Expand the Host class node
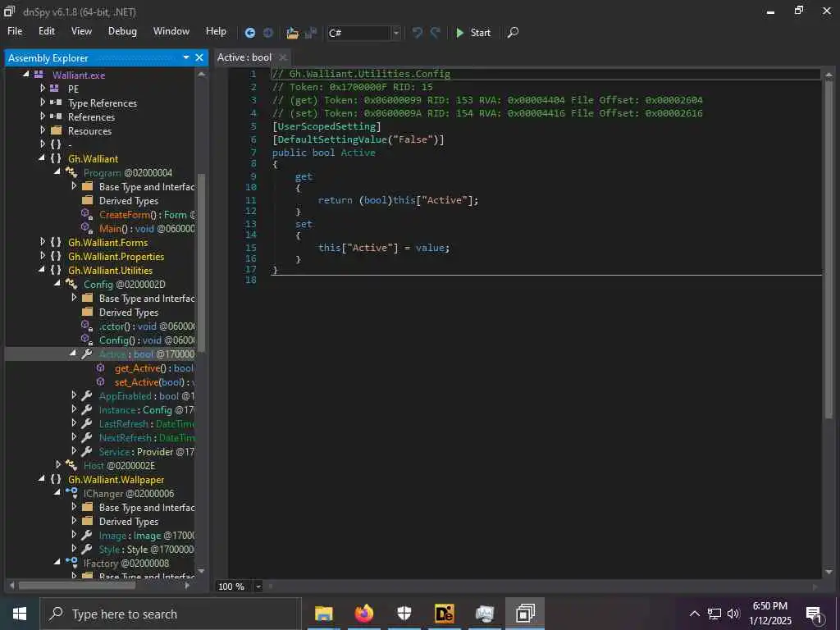Image resolution: width=840 pixels, height=630 pixels. click(x=58, y=464)
